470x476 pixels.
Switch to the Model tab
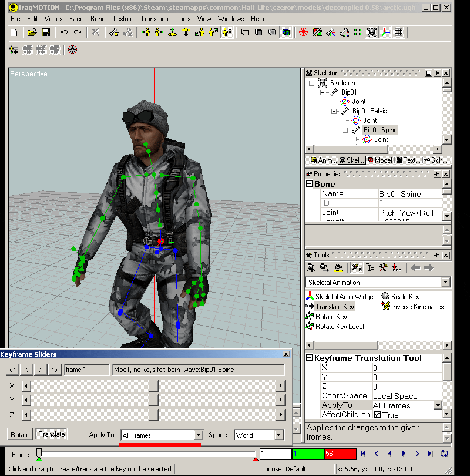point(380,160)
